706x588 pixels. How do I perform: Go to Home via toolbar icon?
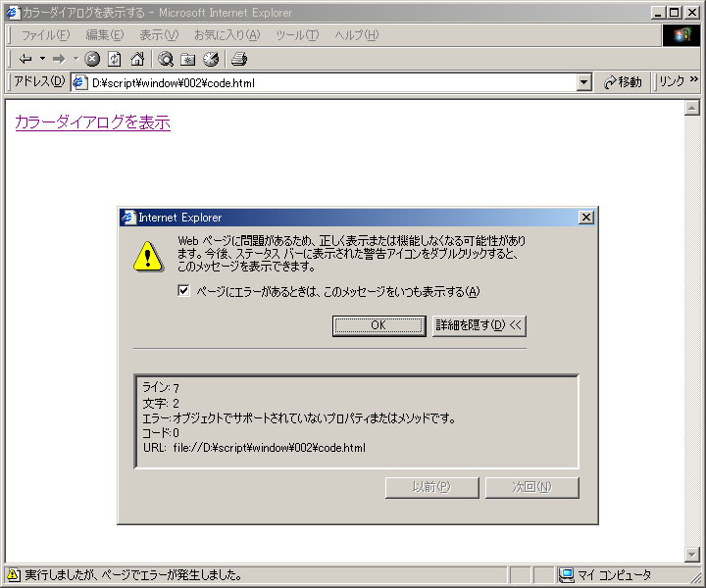[x=137, y=59]
